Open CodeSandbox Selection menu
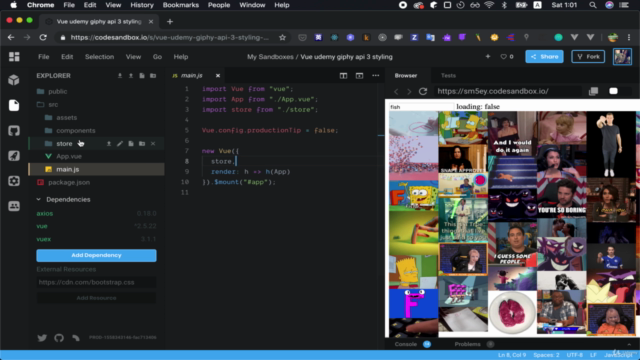The image size is (640, 360). (99, 57)
